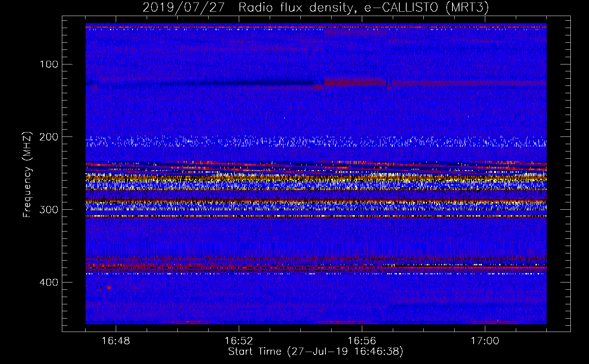589x364 pixels.
Task: Click the 100 frequency tick label
Action: [x=49, y=64]
